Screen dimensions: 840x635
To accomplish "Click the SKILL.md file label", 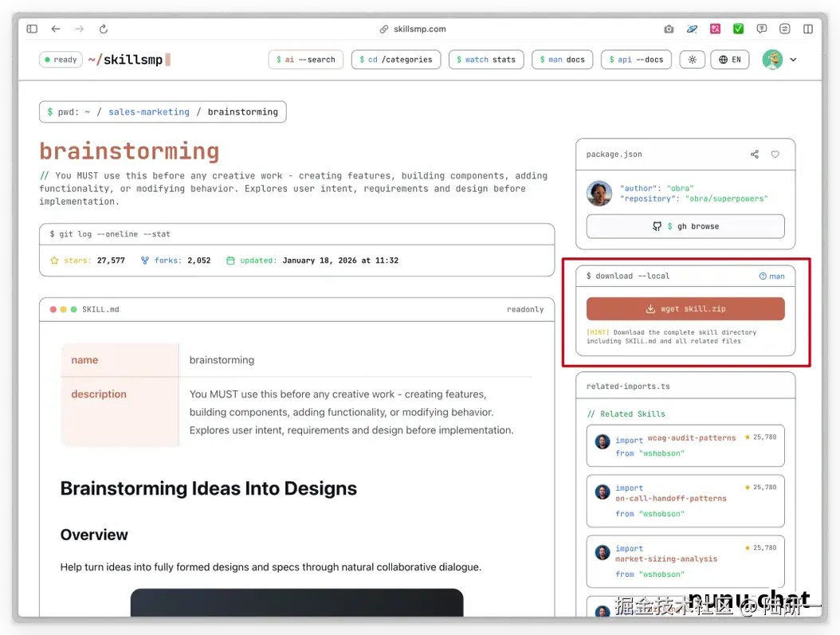I will tap(100, 309).
